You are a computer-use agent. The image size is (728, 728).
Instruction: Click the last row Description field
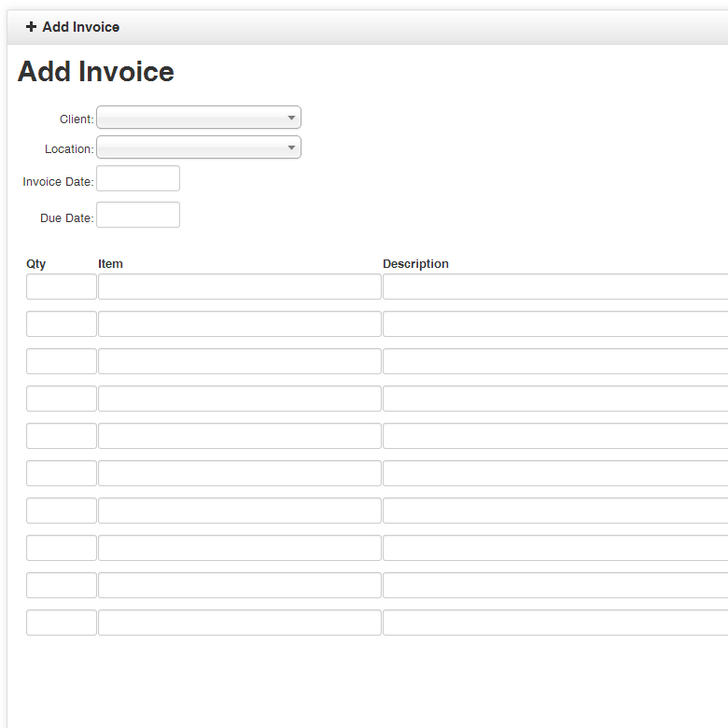555,623
